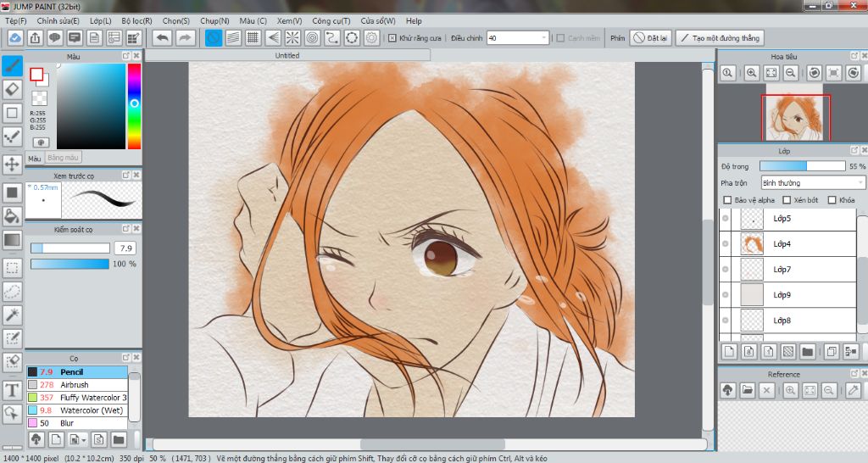Pop out the Hoa tiêu navigator panel
Image resolution: width=868 pixels, height=463 pixels.
[854, 56]
